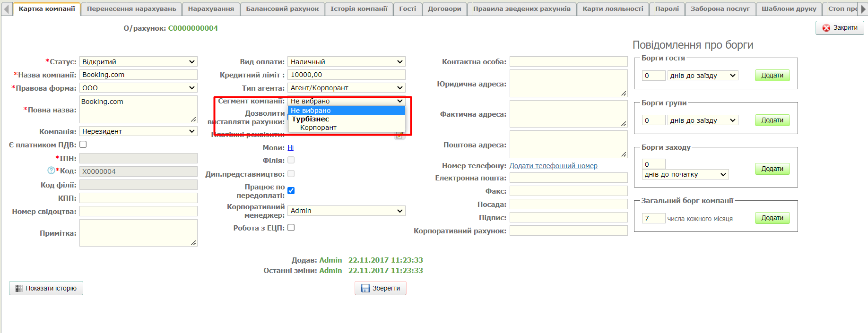Click the Додати телефонний номер link
This screenshot has width=868, height=333.
pyautogui.click(x=553, y=166)
